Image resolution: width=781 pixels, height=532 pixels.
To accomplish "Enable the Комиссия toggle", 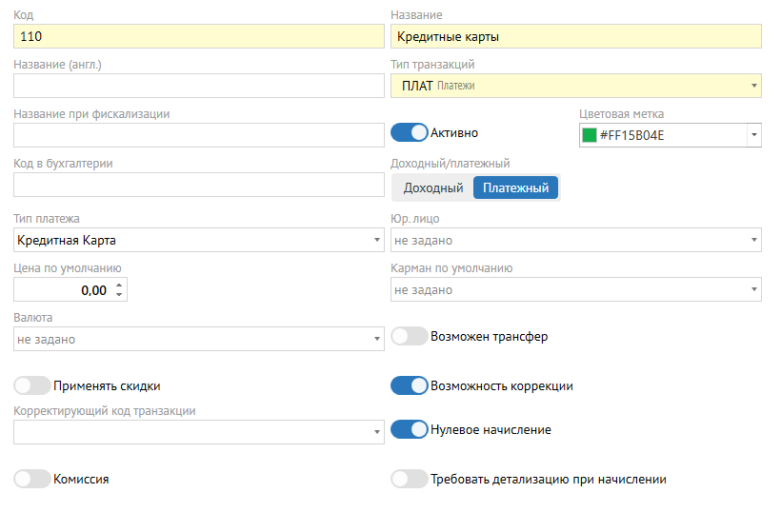I will [32, 480].
